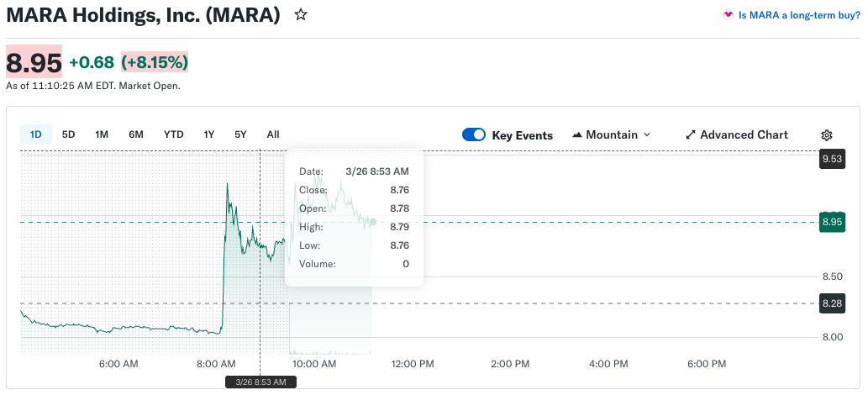
Task: Click the 6:00 AM axis label
Action: [x=119, y=364]
